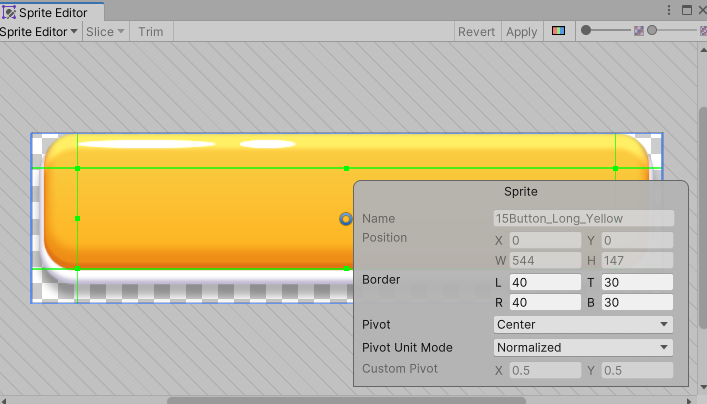The height and width of the screenshot is (404, 707).
Task: Click the left-middle green border handle
Action: 78,218
